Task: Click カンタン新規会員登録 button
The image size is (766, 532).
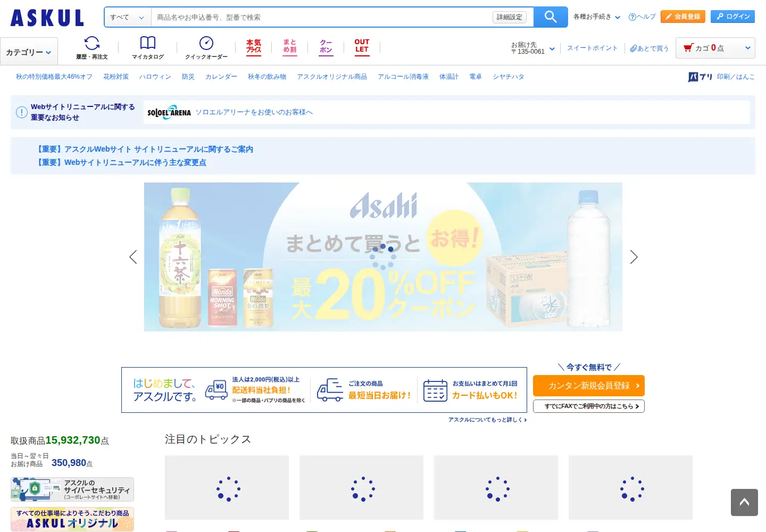Action: [x=589, y=386]
